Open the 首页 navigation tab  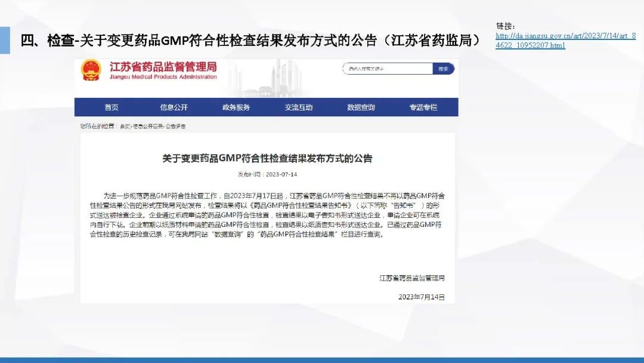(112, 107)
